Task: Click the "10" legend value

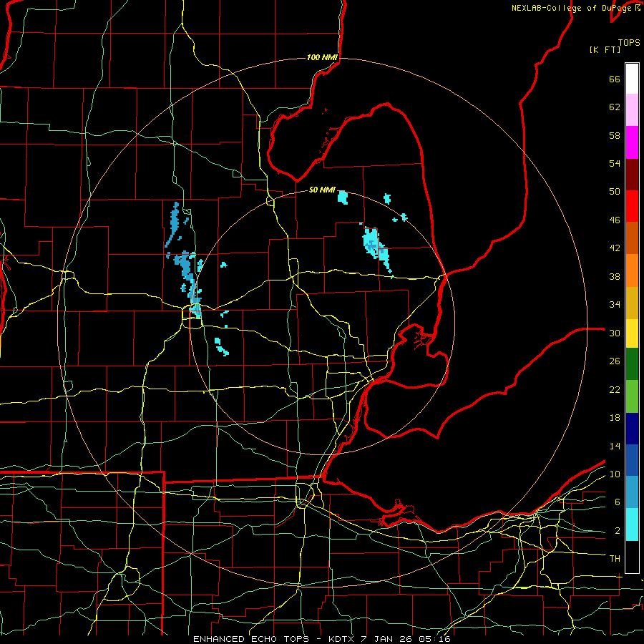Action: click(x=615, y=474)
